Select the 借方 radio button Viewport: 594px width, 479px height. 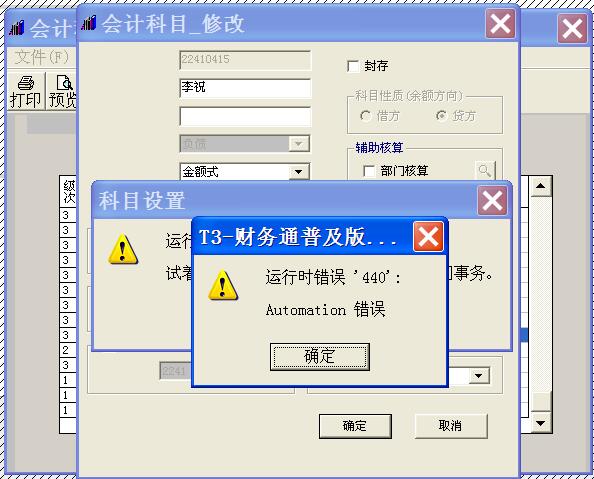(366, 116)
